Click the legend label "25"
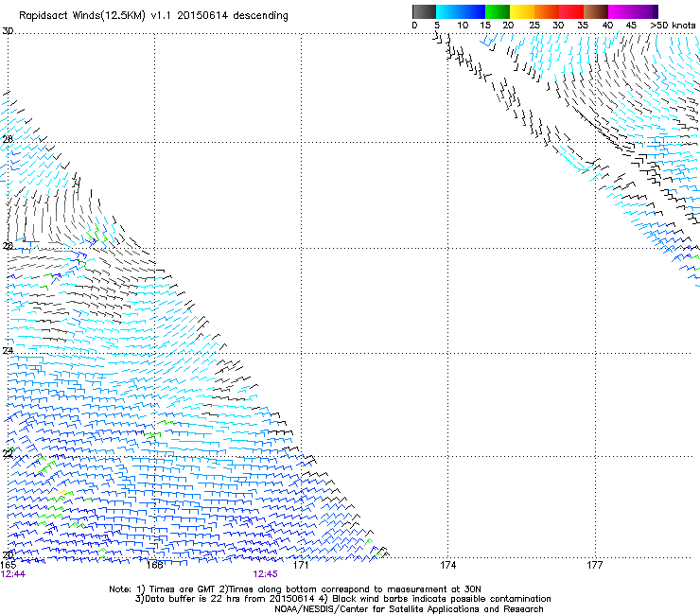Image resolution: width=700 pixels, height=615 pixels. point(534,26)
